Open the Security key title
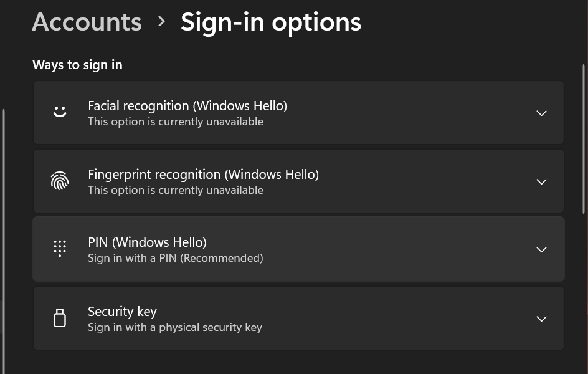Screen dimensions: 588x374 (122, 311)
